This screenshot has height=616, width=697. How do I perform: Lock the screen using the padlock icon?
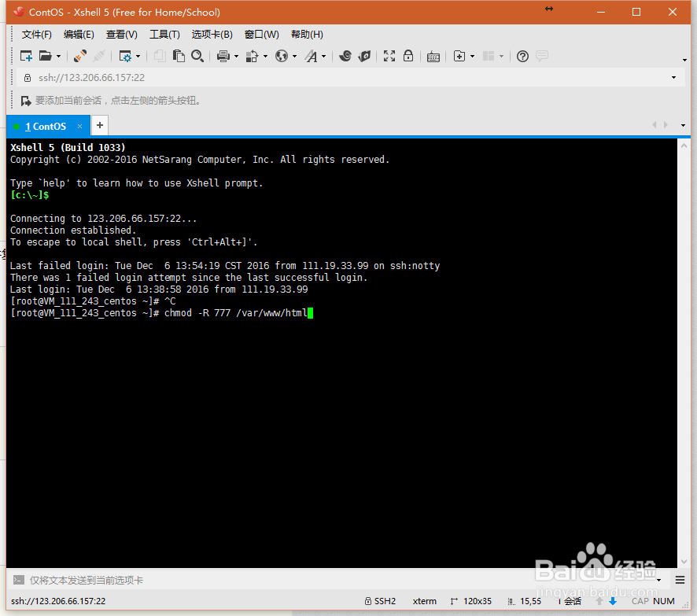click(x=408, y=56)
